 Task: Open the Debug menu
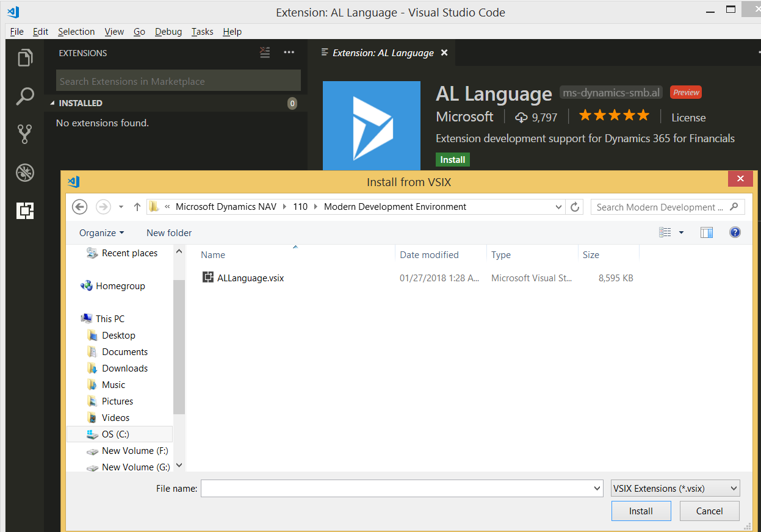tap(168, 32)
